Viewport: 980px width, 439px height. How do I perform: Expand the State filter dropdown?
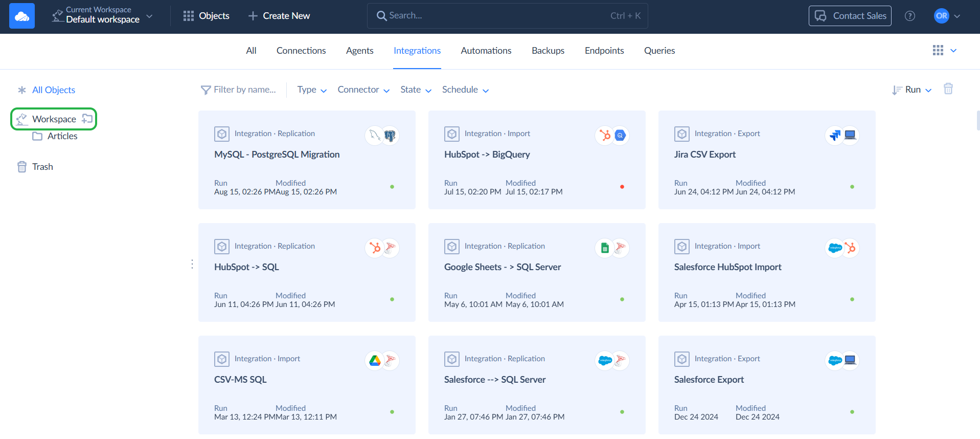pos(416,90)
